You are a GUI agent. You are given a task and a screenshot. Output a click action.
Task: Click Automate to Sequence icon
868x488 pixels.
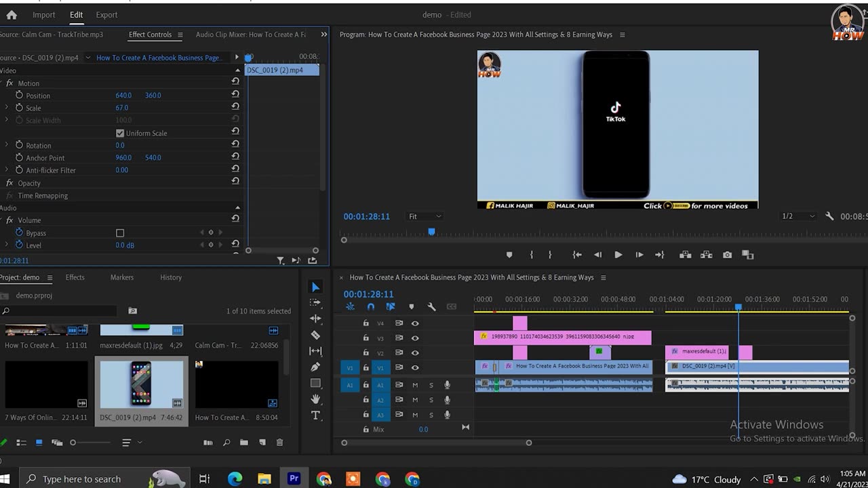[208, 443]
